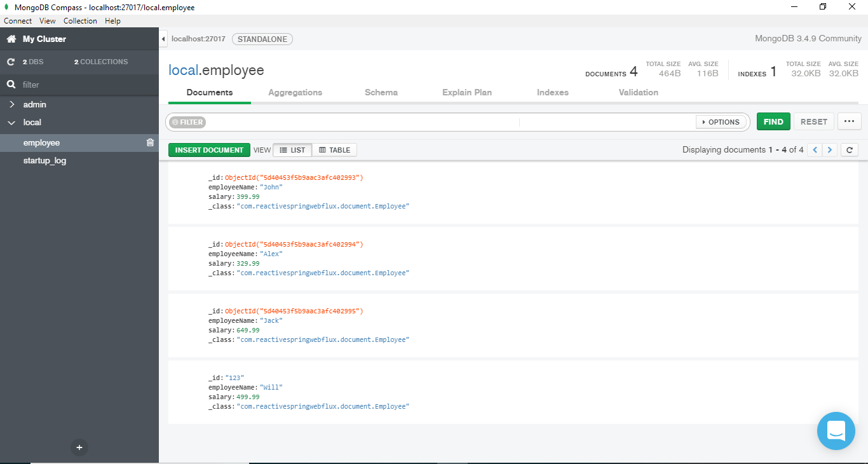Viewport: 868px width, 464px height.
Task: Delete the employee collection via trash icon
Action: pos(150,142)
